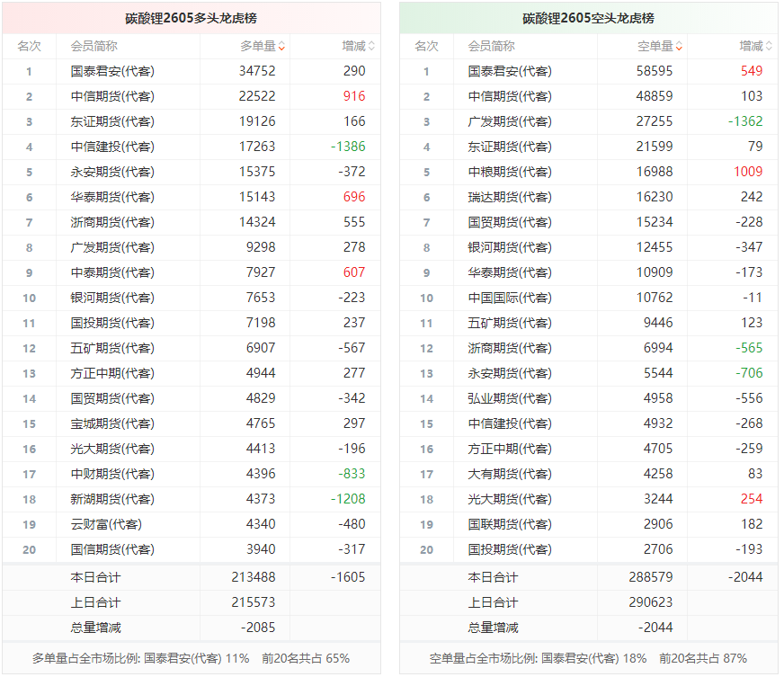Click green change value -833
Image resolution: width=784 pixels, height=677 pixels.
coord(352,474)
